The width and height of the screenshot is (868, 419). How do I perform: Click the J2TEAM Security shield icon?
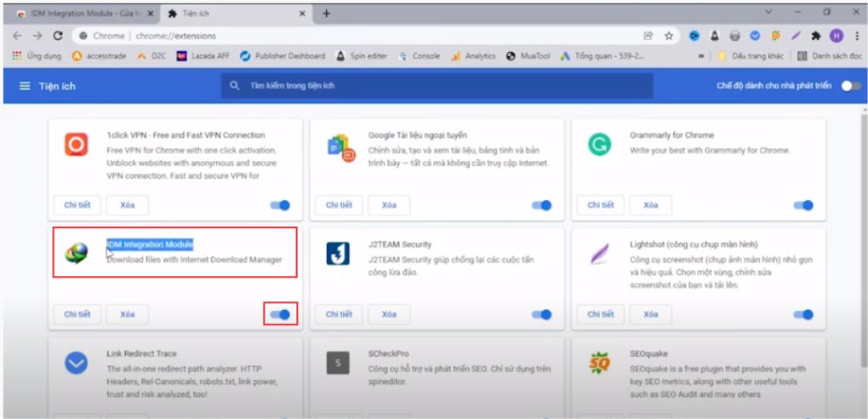click(x=338, y=253)
